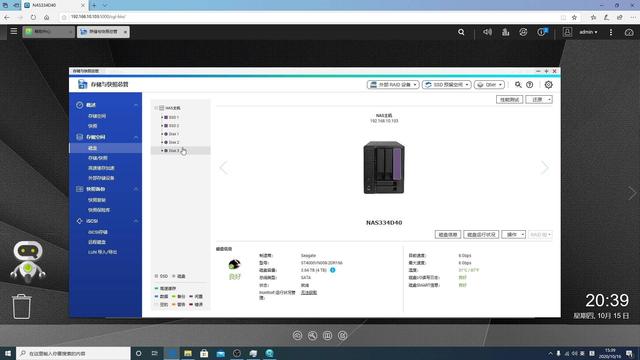Open File Explorer from Windows taskbar
The width and height of the screenshot is (640, 360).
tap(188, 353)
